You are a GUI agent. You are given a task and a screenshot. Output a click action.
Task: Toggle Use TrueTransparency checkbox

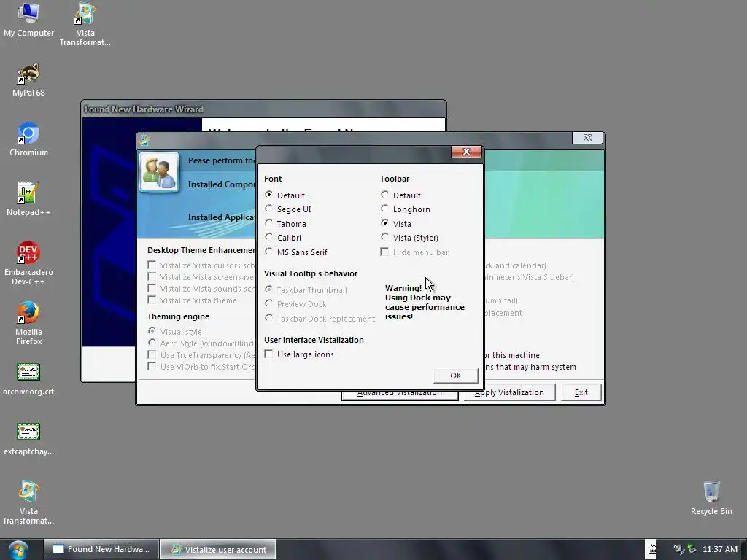coord(201,355)
